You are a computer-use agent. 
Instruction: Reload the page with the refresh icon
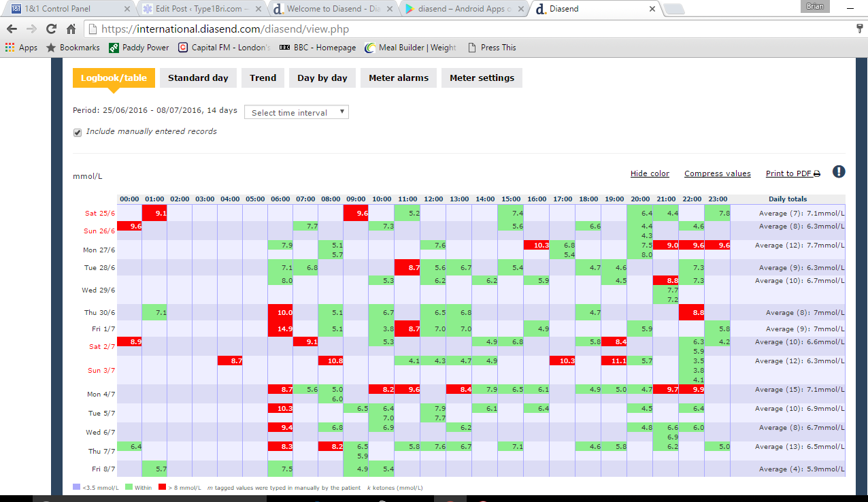pos(51,29)
